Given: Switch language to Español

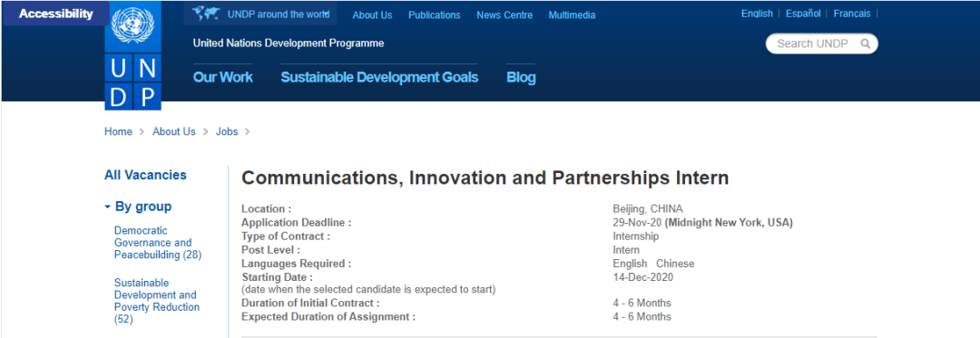Looking at the screenshot, I should click(x=803, y=14).
